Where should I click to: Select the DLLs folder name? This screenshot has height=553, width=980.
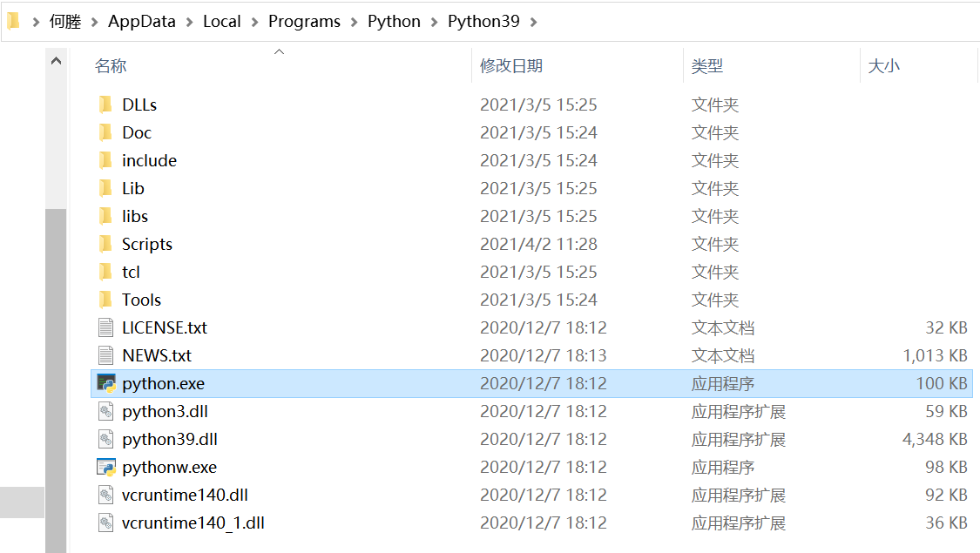coord(139,105)
